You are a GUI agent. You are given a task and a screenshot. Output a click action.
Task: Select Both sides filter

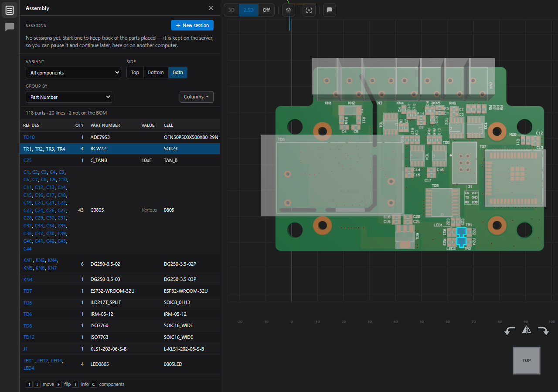[x=178, y=72]
